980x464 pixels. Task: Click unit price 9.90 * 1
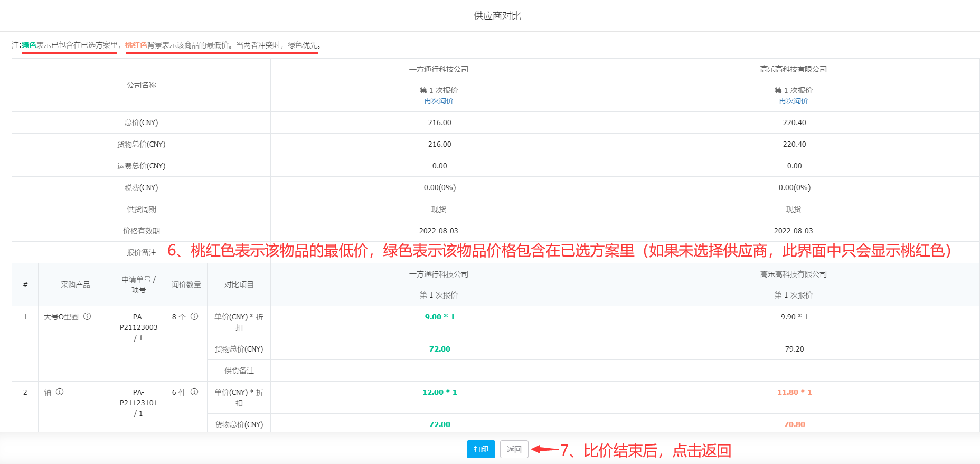pyautogui.click(x=794, y=317)
